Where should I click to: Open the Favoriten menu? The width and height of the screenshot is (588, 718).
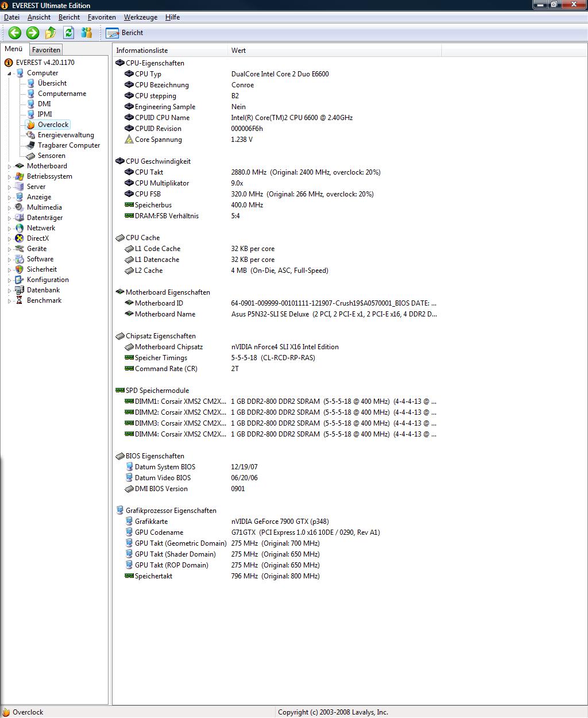(102, 17)
